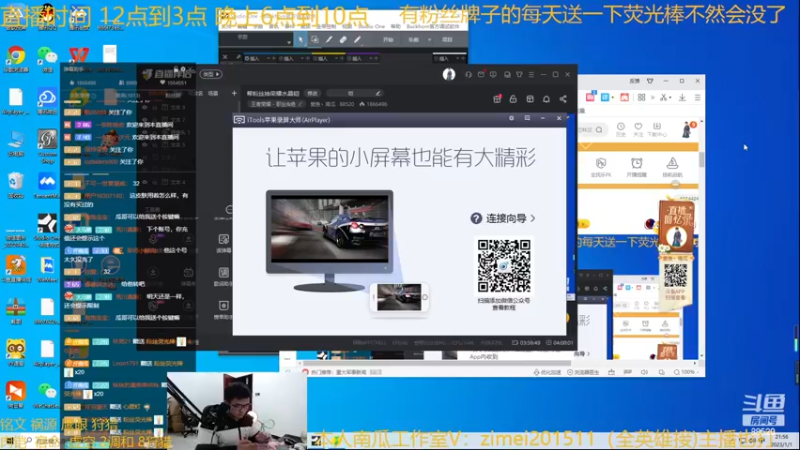Click the stream title edit pencil icon
This screenshot has width=800, height=450.
tap(378, 93)
